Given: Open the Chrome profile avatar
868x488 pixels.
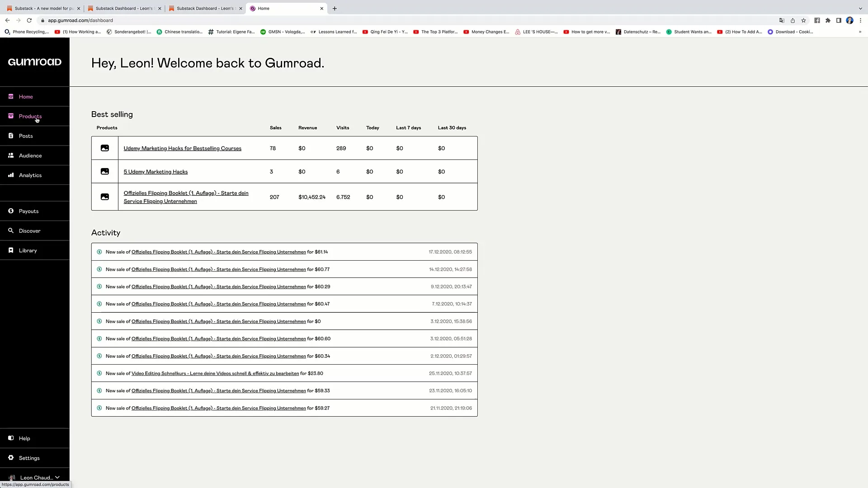Looking at the screenshot, I should (849, 20).
